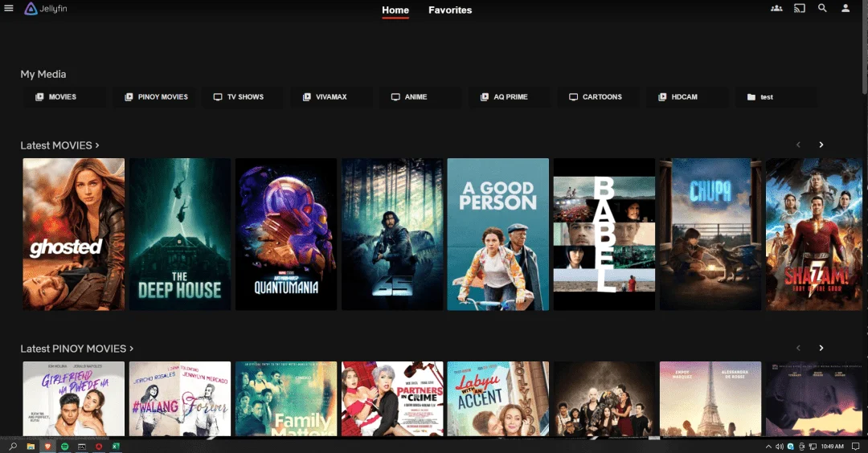Open the VIVAMAX library
The width and height of the screenshot is (868, 453).
tap(330, 97)
